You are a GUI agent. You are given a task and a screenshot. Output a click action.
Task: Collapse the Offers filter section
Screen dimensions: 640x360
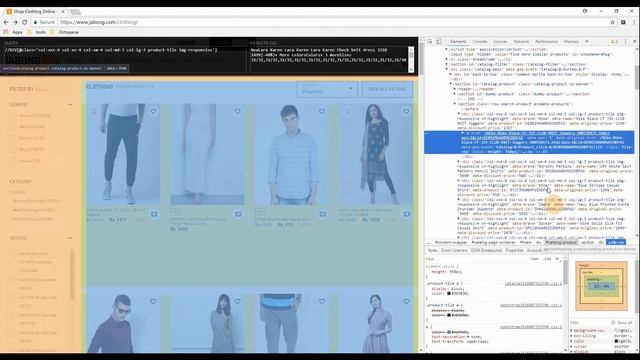coord(70,238)
